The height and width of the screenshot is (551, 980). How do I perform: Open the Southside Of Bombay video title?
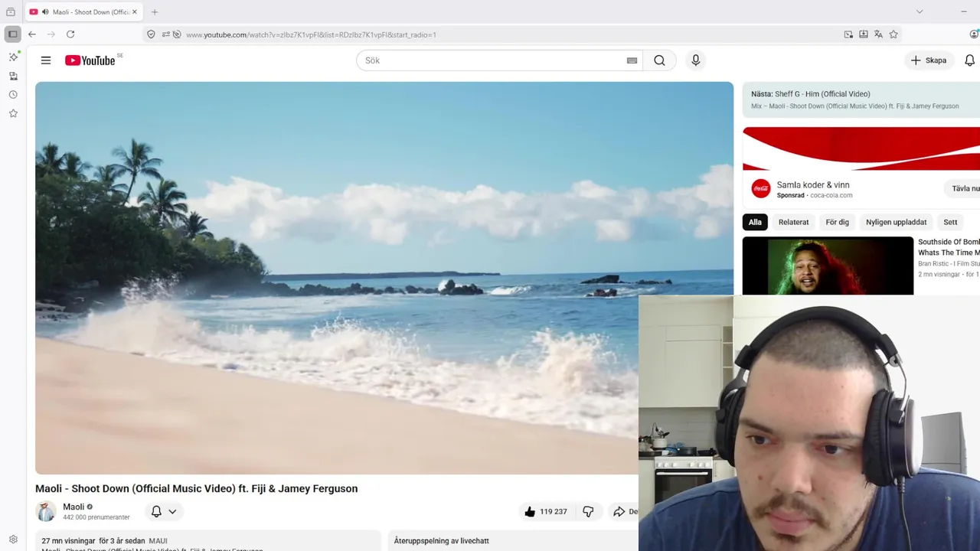(949, 247)
